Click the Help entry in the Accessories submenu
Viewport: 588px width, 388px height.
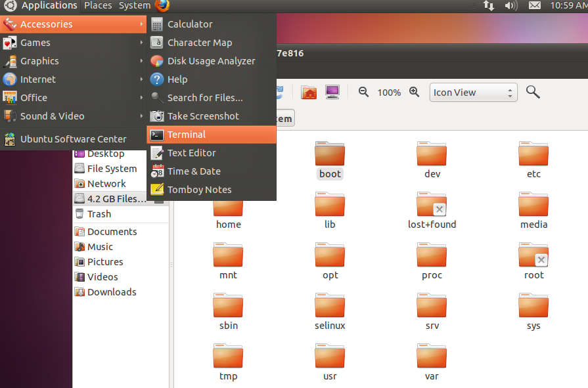click(212, 79)
